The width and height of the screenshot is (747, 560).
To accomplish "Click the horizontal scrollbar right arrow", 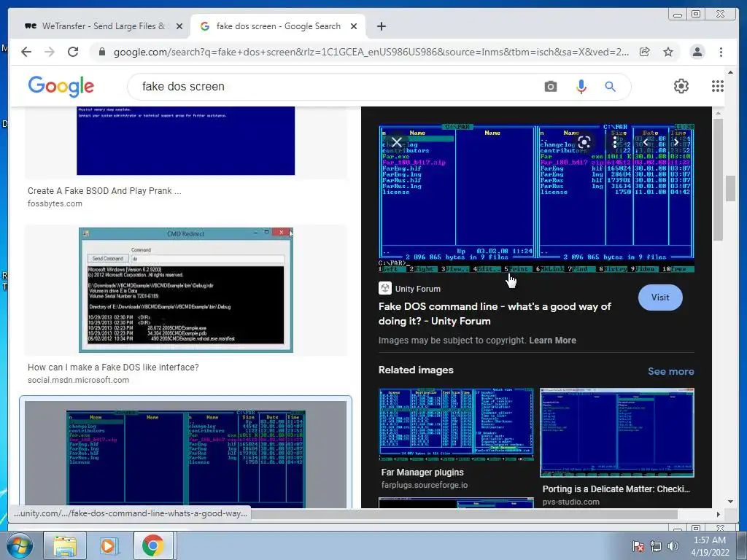I will (x=719, y=514).
